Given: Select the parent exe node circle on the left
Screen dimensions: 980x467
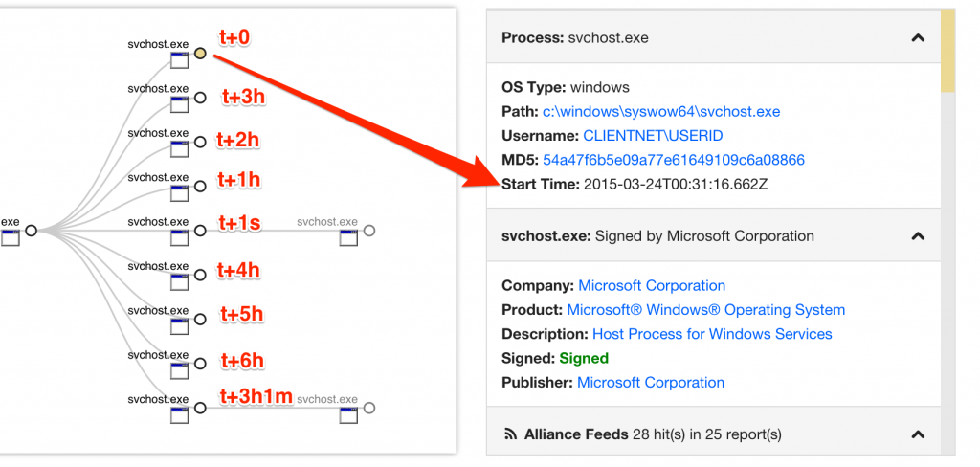Looking at the screenshot, I should tap(31, 231).
